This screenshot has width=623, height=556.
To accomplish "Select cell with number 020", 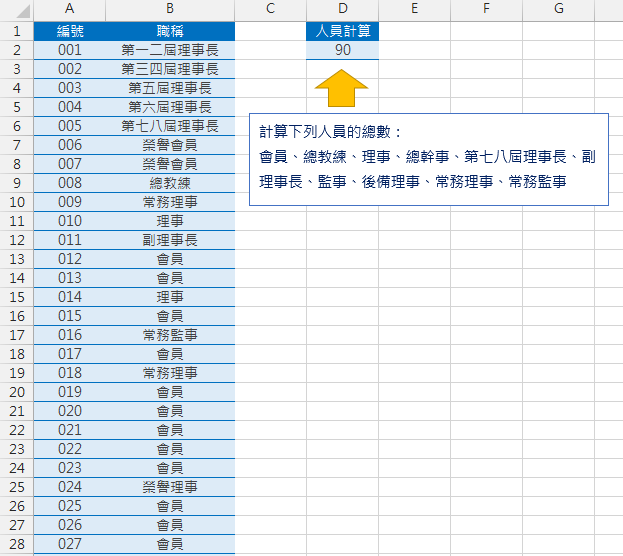I will pyautogui.click(x=70, y=411).
